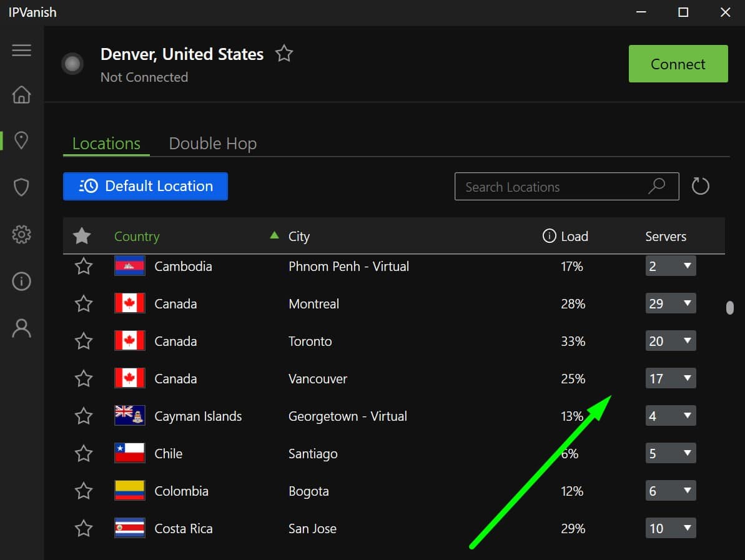Select the San Jose city entry
745x560 pixels.
coord(313,529)
